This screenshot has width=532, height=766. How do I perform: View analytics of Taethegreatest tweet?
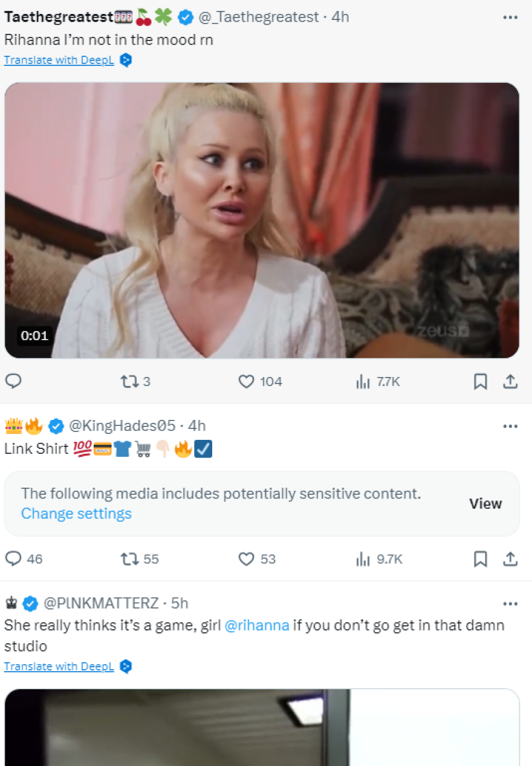click(x=363, y=381)
